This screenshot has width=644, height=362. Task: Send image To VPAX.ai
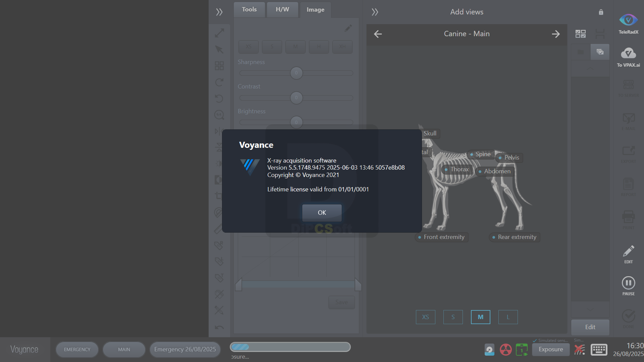[x=628, y=57]
